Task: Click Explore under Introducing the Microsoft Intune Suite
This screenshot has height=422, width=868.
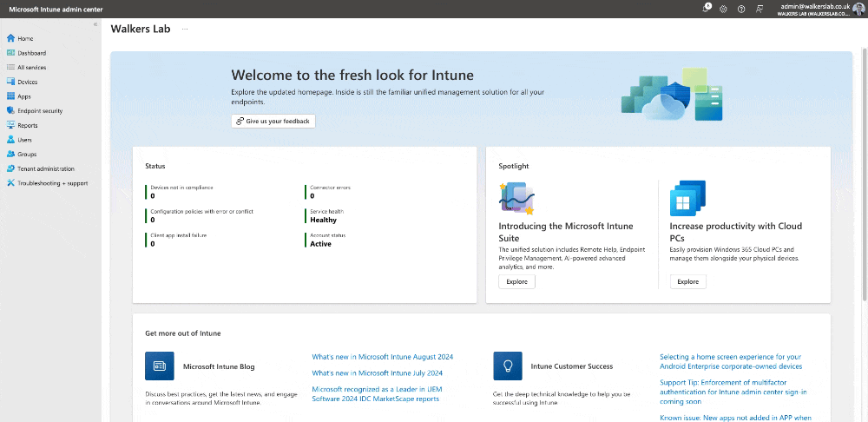Action: [516, 281]
